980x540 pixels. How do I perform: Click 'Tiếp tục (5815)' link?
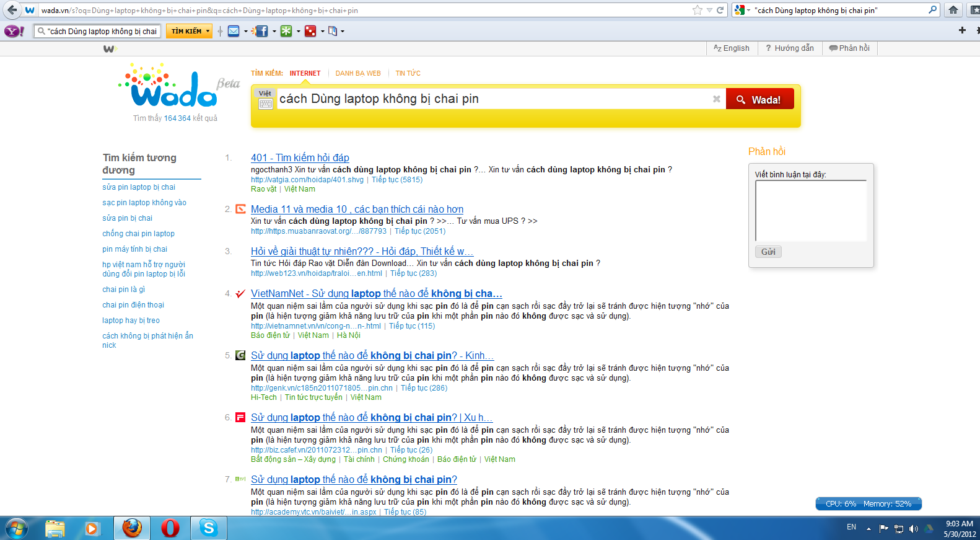(397, 180)
